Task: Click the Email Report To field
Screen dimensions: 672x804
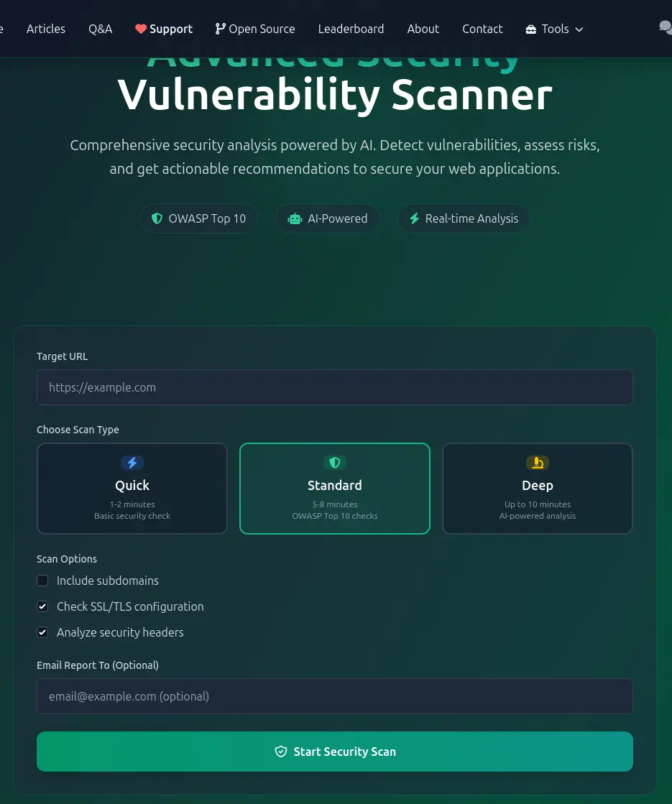Action: [335, 696]
